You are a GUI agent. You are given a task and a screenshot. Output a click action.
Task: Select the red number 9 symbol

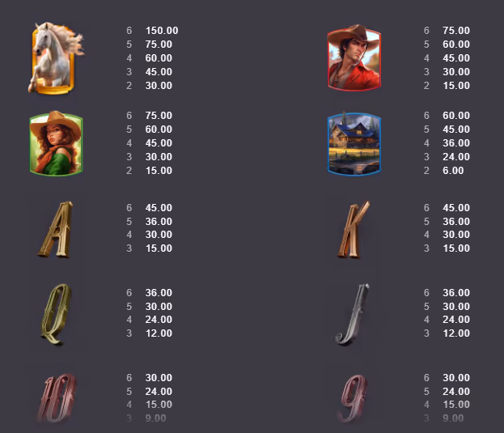coord(353,399)
